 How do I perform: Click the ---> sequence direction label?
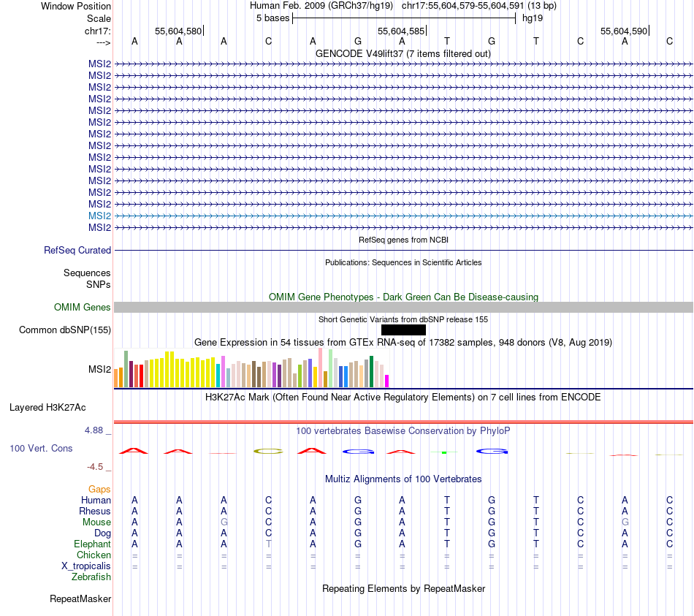[104, 42]
